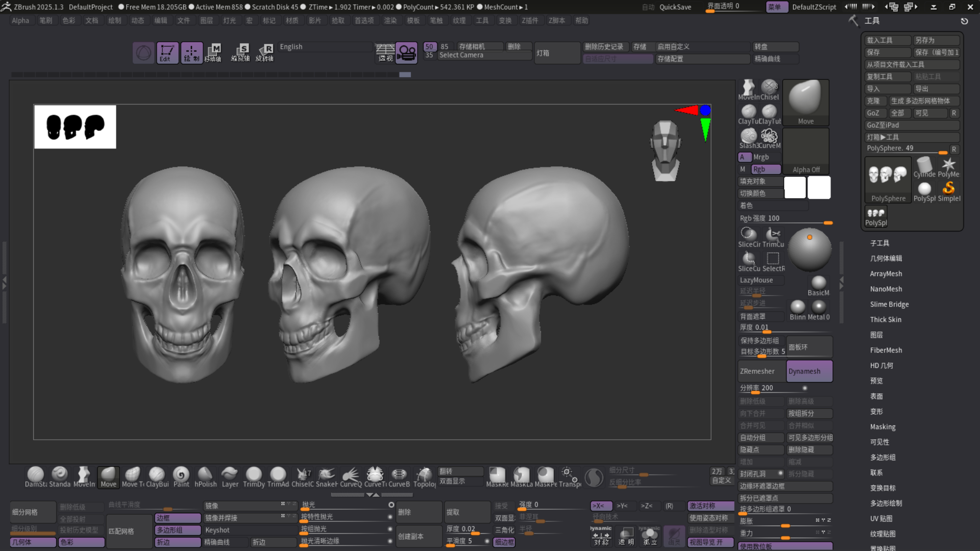Click the ZRemesher button

(761, 371)
